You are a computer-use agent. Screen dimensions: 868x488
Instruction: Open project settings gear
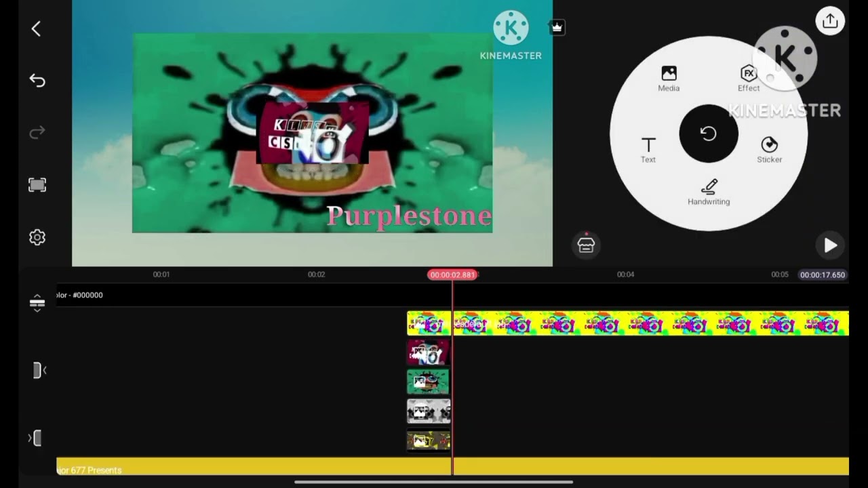click(x=37, y=237)
